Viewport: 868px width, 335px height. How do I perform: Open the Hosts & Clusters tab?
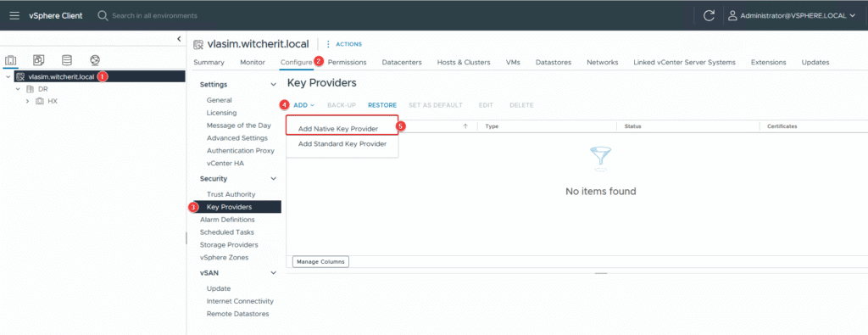(464, 62)
